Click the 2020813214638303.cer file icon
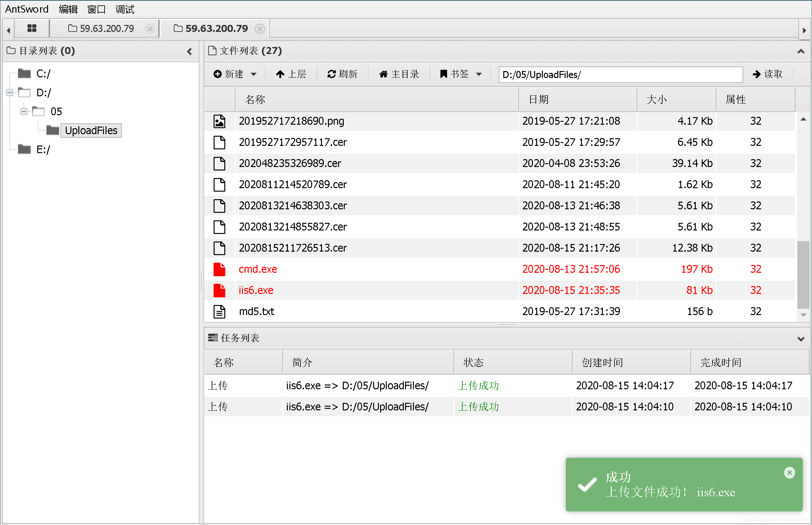Viewport: 812px width, 525px height. [x=219, y=206]
